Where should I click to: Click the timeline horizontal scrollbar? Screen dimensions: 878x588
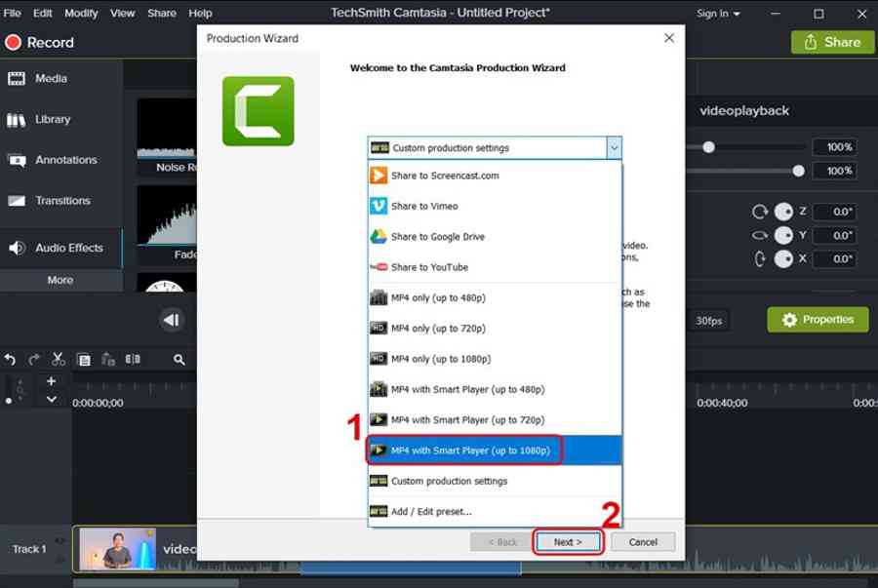point(157,583)
